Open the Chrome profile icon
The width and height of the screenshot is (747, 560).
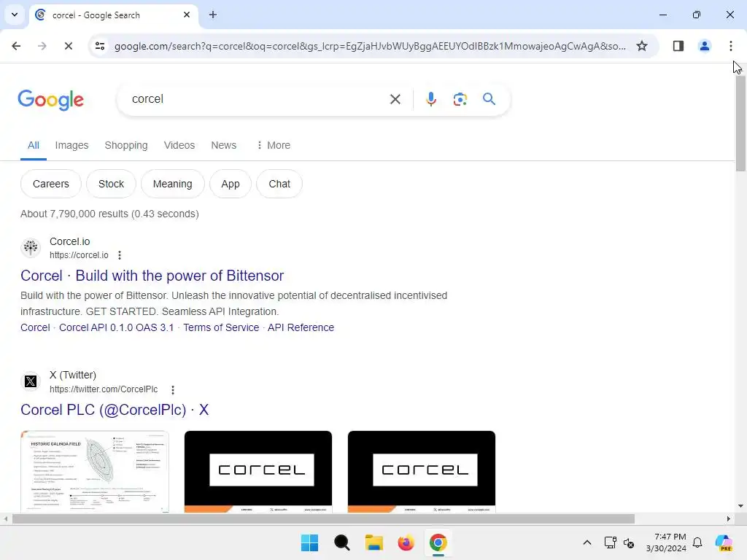(704, 46)
